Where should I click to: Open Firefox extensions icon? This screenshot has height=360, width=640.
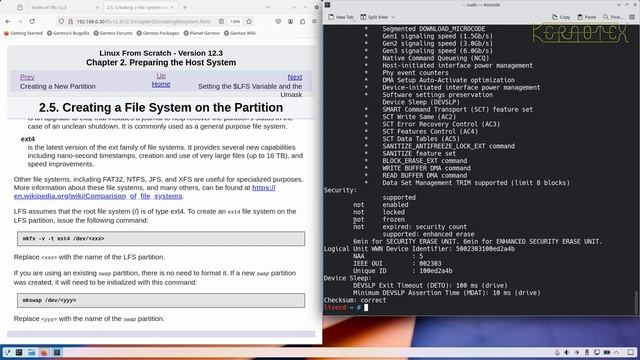pyautogui.click(x=302, y=21)
